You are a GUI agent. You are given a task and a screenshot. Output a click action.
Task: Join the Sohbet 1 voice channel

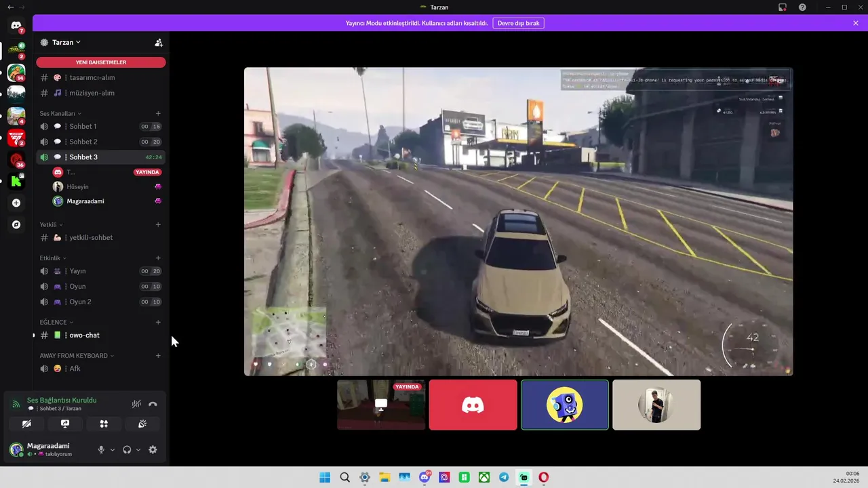pos(101,127)
